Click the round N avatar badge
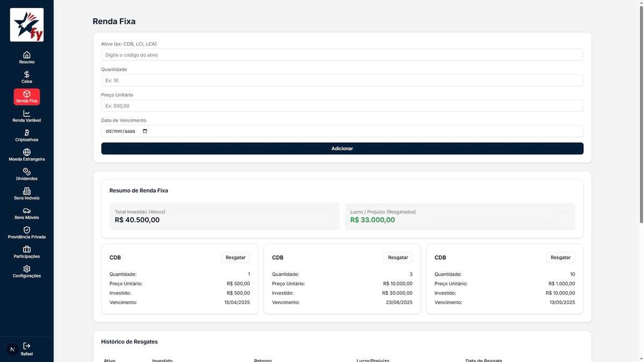Image resolution: width=644 pixels, height=362 pixels. click(12, 349)
